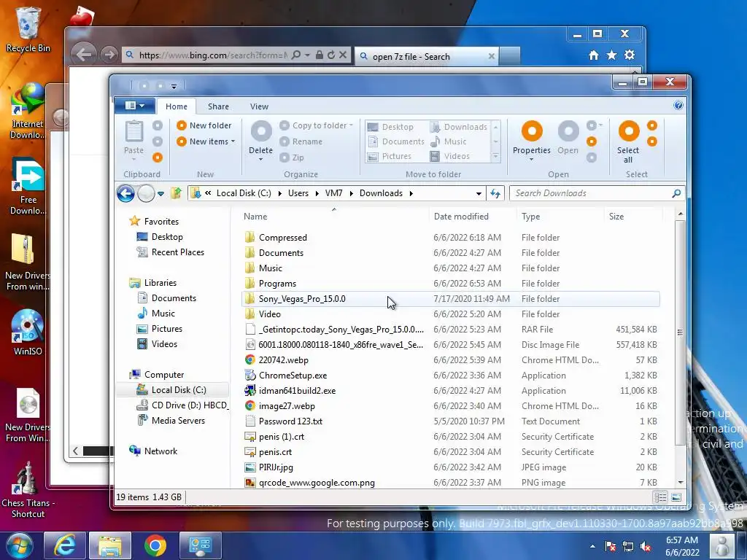Open the blue File menu button
Image resolution: width=747 pixels, height=560 pixels.
point(135,105)
